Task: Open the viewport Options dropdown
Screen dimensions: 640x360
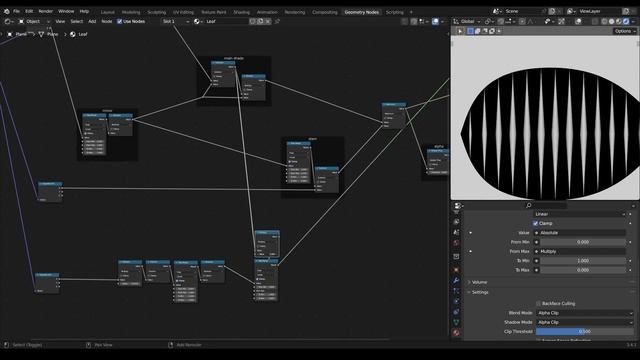Action: 624,31
